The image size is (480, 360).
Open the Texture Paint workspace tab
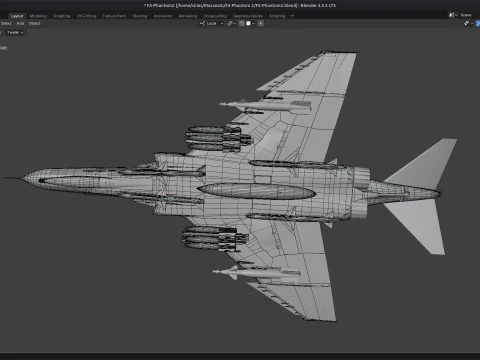[x=114, y=16]
